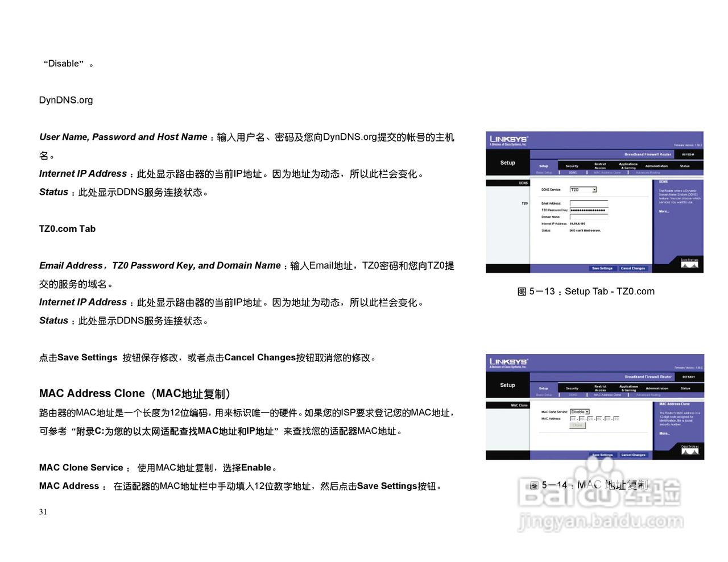The width and height of the screenshot is (728, 562).
Task: Open the Administration tab
Action: tap(657, 166)
